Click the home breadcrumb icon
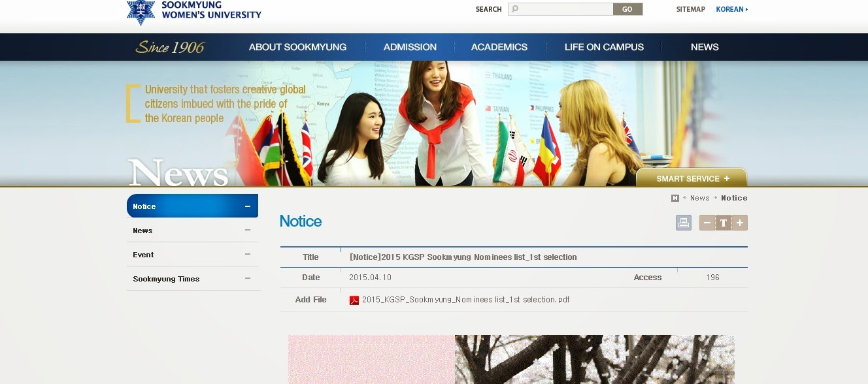Viewport: 868px width, 384px height. 675,198
